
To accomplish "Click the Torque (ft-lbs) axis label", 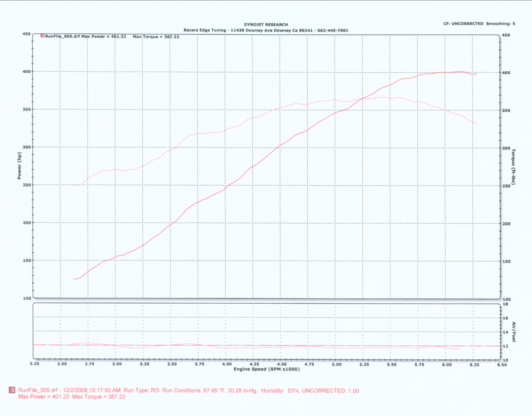I will 513,167.
